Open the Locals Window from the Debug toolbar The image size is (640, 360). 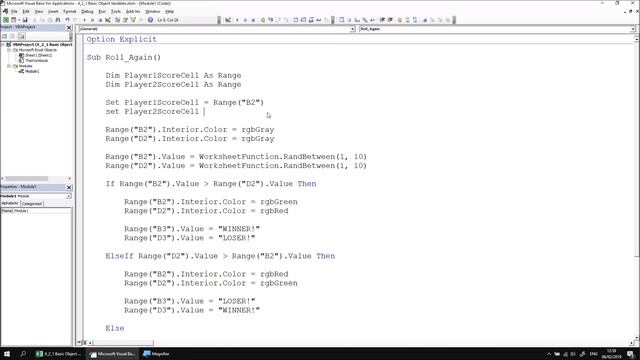pos(296,20)
